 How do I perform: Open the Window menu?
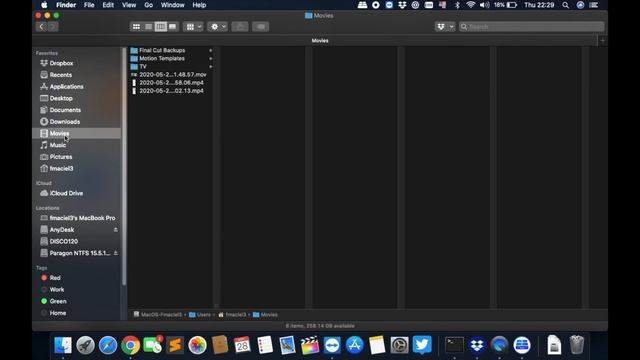click(173, 5)
